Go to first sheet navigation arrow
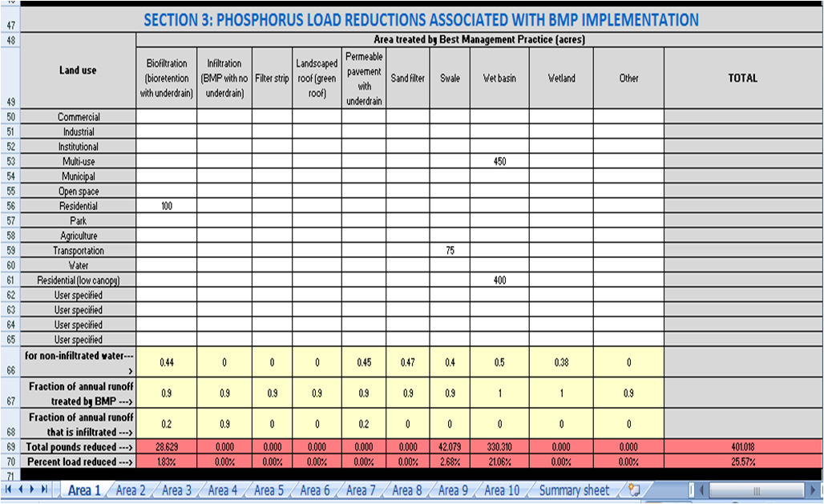 9,490
